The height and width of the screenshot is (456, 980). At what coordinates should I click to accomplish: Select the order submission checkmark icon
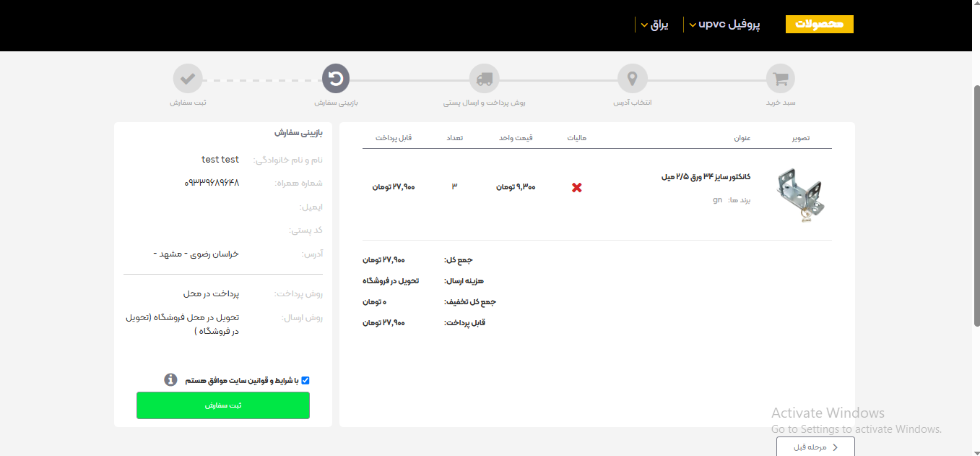[188, 78]
